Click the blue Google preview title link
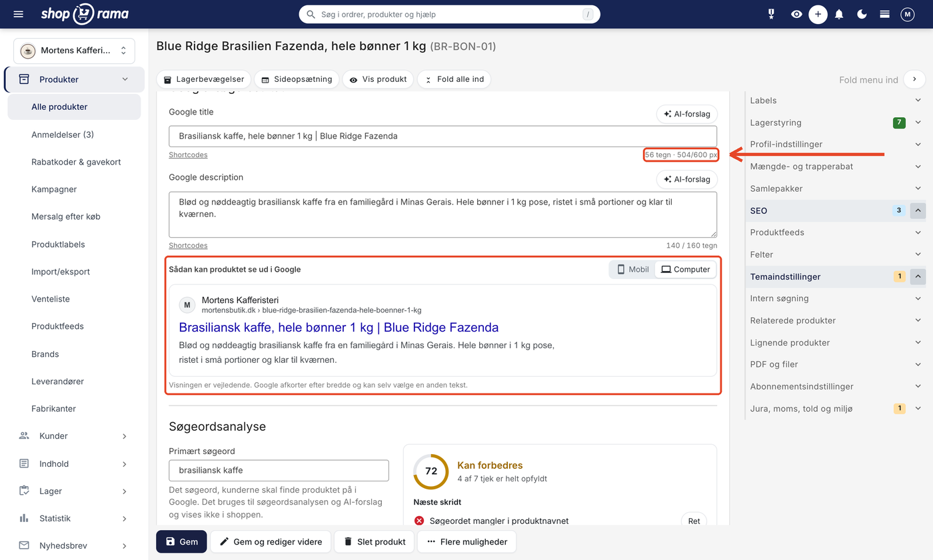933x560 pixels. coord(339,327)
